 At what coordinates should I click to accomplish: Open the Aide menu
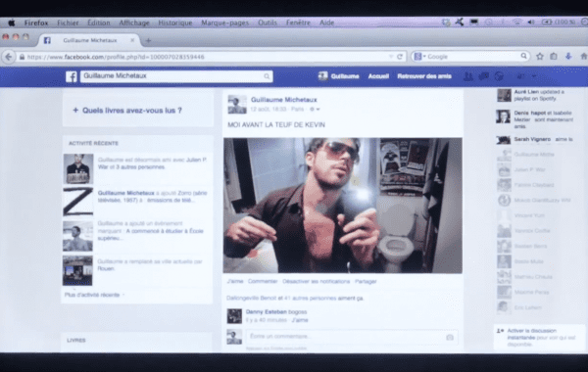coord(326,23)
